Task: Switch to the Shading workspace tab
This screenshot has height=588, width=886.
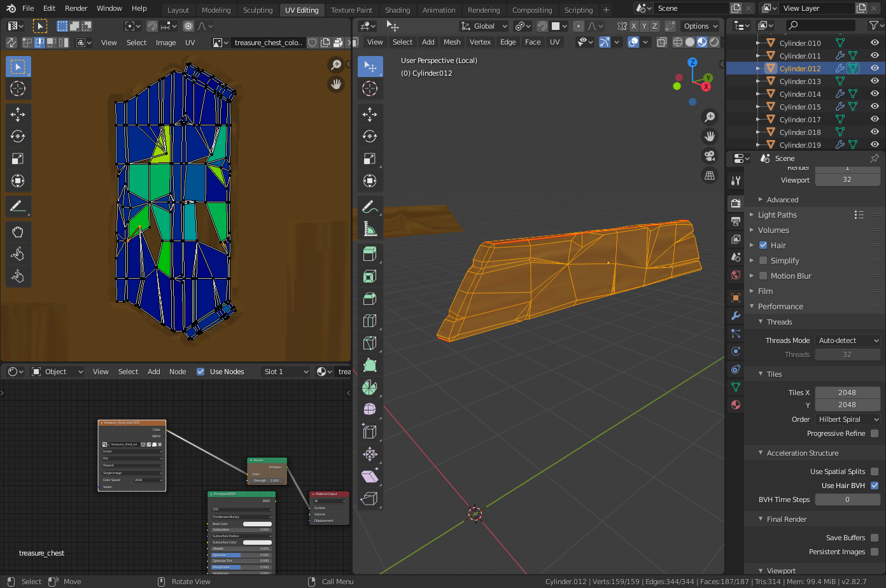Action: [x=397, y=10]
